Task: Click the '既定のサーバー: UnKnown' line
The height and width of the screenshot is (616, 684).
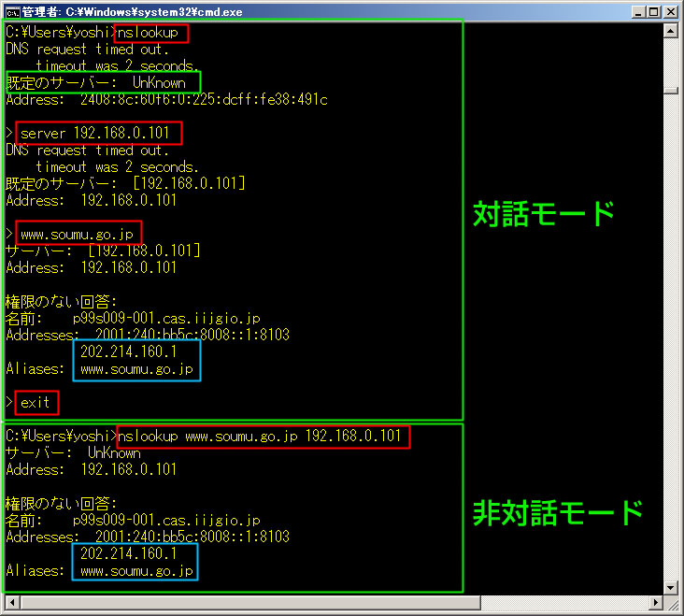Action: click(x=96, y=82)
